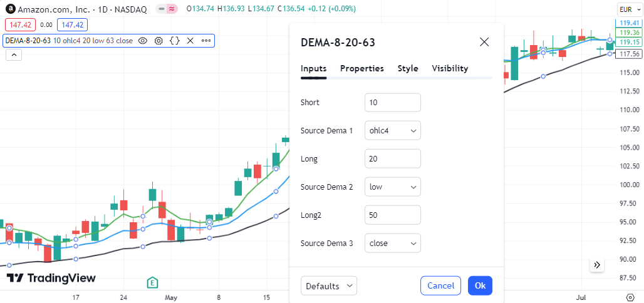Jump to latest bar with double-arrow button
Viewport: 644px width, 303px height.
597,265
